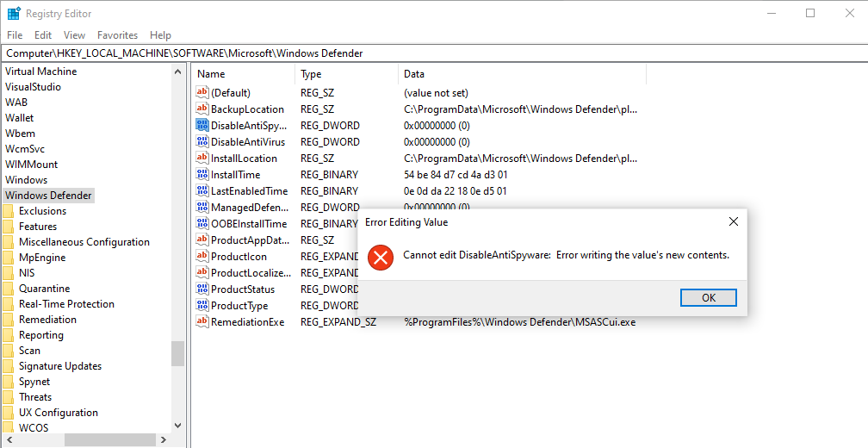Click the registry path address bar

pyautogui.click(x=431, y=53)
